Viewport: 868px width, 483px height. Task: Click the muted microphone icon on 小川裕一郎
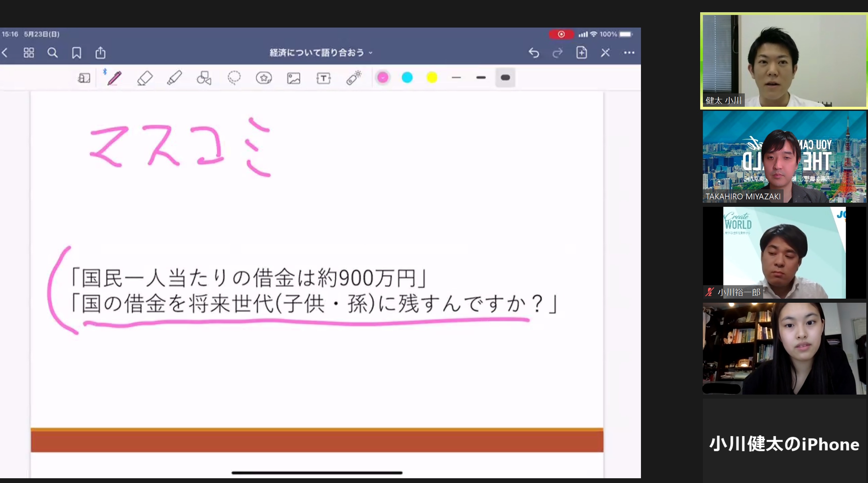point(709,292)
